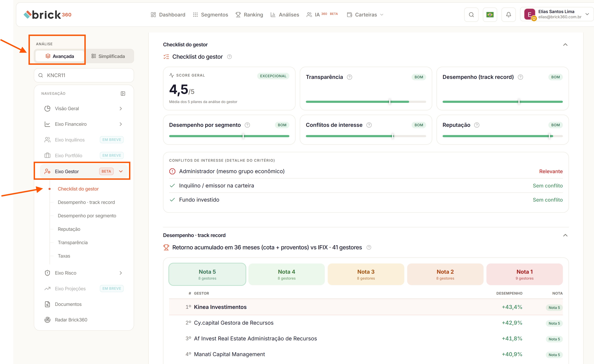Filter managers by Nota 2
Viewport: 594px width, 364px height.
point(445,274)
